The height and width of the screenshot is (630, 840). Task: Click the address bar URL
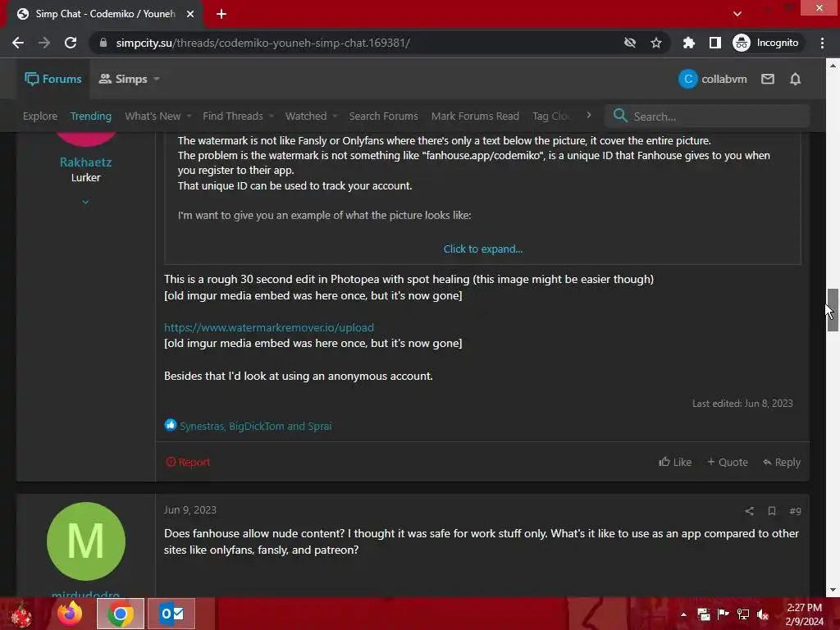(x=262, y=43)
